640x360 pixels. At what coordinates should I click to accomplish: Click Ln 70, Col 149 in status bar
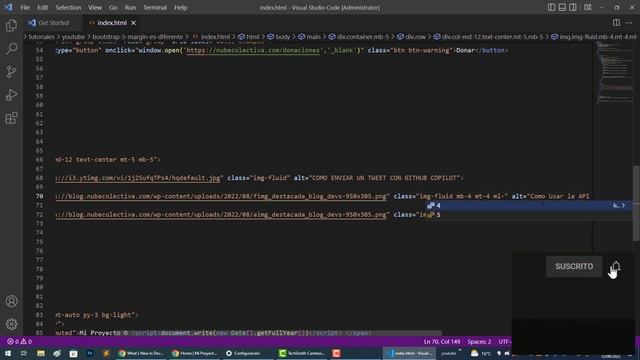(x=442, y=342)
